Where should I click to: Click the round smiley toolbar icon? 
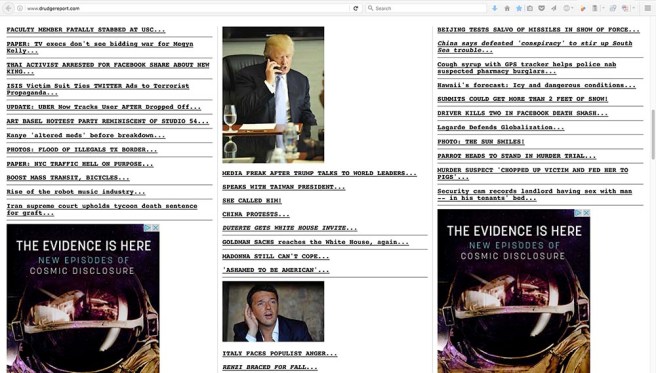(566, 8)
